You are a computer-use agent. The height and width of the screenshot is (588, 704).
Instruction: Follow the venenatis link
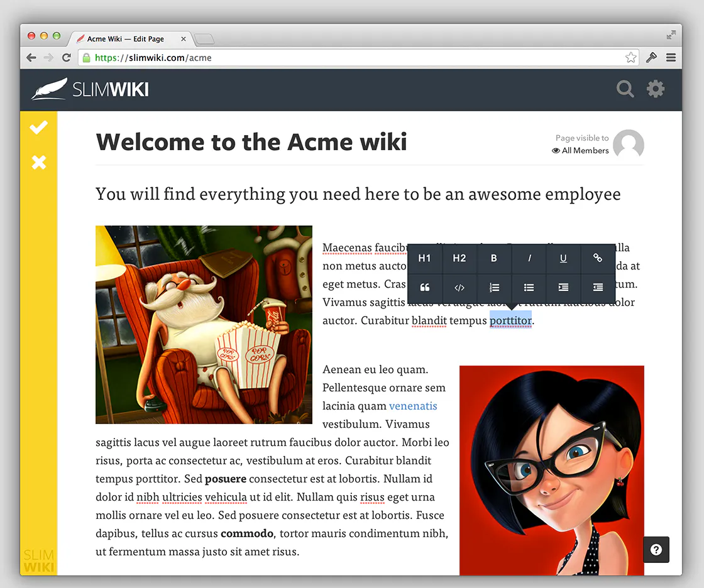pyautogui.click(x=413, y=406)
